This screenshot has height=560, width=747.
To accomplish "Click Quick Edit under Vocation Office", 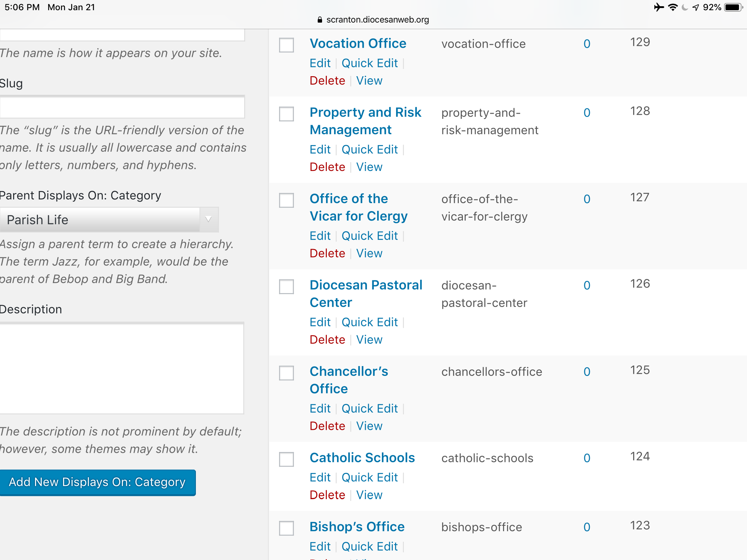I will click(369, 63).
